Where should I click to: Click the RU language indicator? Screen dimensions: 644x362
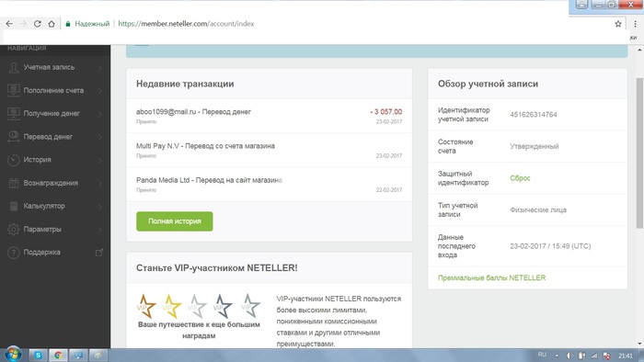click(x=542, y=355)
